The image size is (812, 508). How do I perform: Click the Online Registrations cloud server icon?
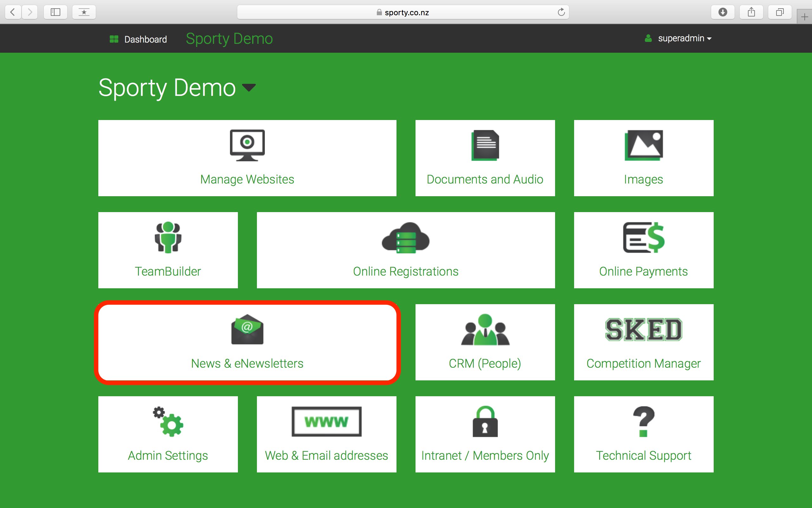click(406, 237)
